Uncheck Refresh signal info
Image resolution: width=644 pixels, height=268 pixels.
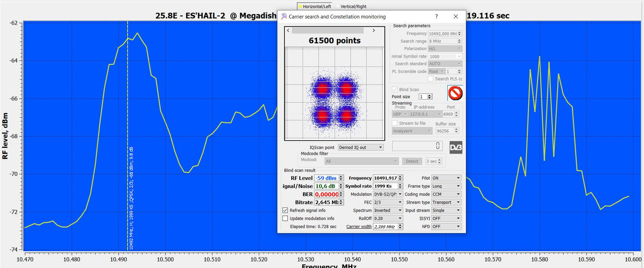pyautogui.click(x=285, y=210)
